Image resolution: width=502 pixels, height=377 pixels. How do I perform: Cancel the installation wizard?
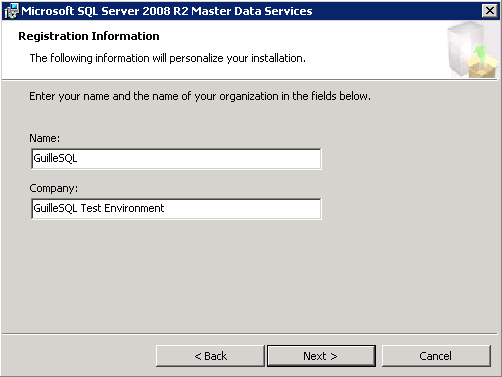[436, 356]
